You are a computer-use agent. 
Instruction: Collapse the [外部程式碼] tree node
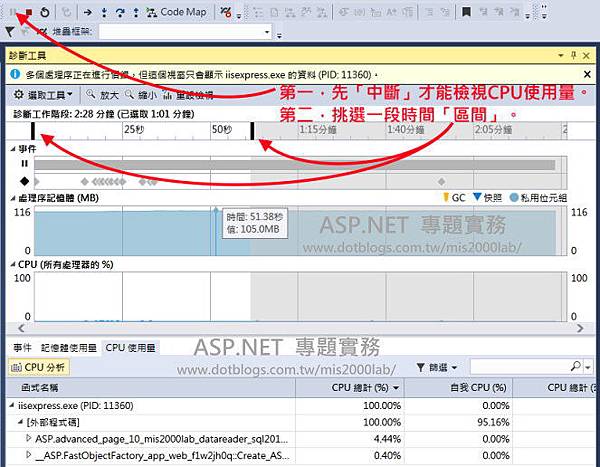pos(20,422)
